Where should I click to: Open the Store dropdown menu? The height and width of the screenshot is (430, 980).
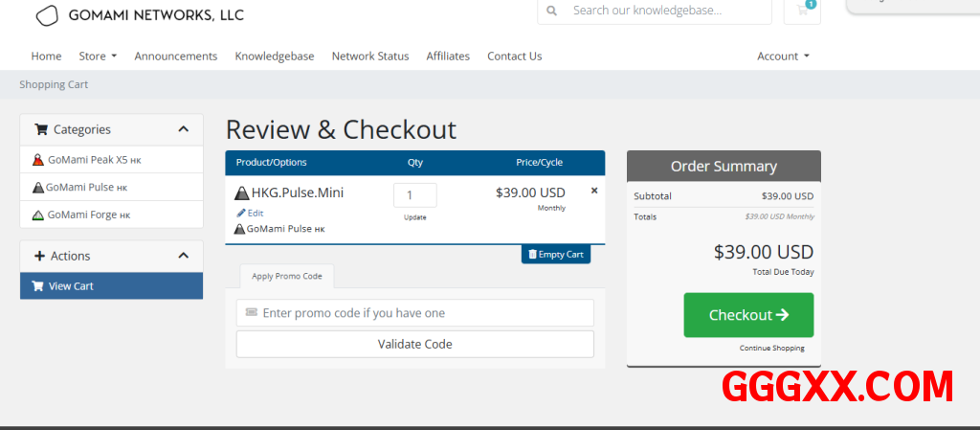98,57
